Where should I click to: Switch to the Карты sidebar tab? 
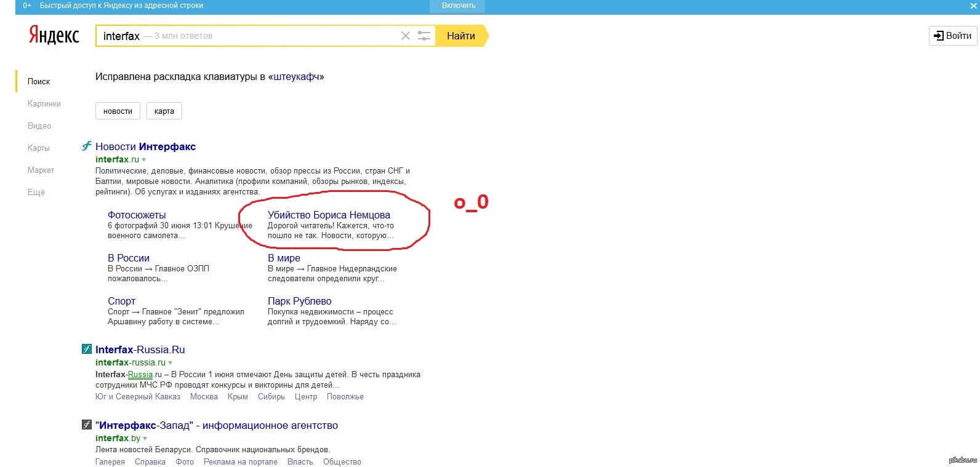[39, 148]
